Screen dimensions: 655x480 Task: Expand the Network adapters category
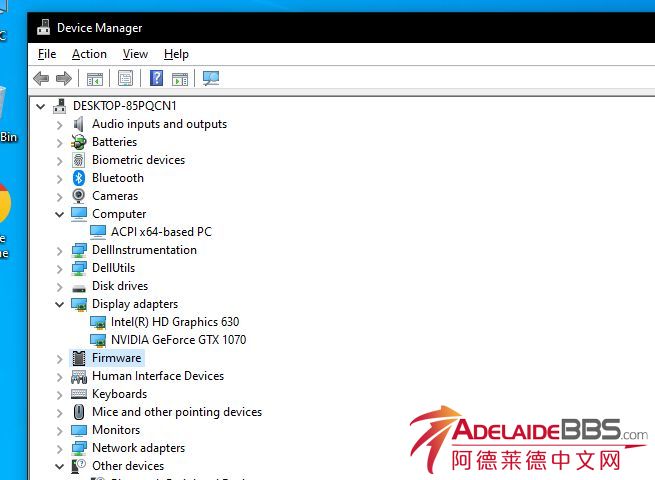pos(60,448)
